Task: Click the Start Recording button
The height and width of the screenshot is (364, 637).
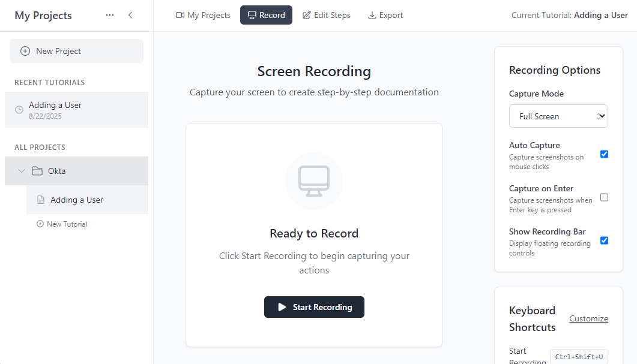Action: click(314, 306)
